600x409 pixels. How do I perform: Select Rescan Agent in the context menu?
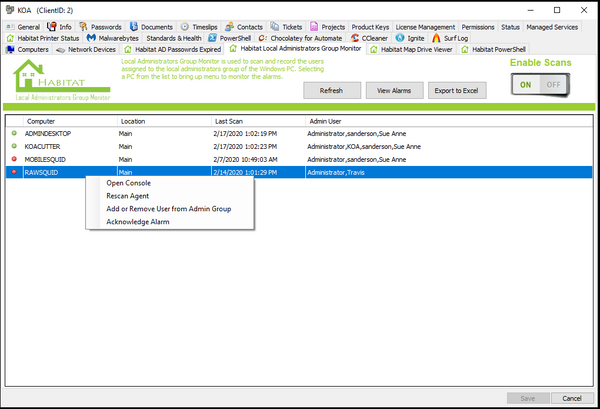(128, 196)
